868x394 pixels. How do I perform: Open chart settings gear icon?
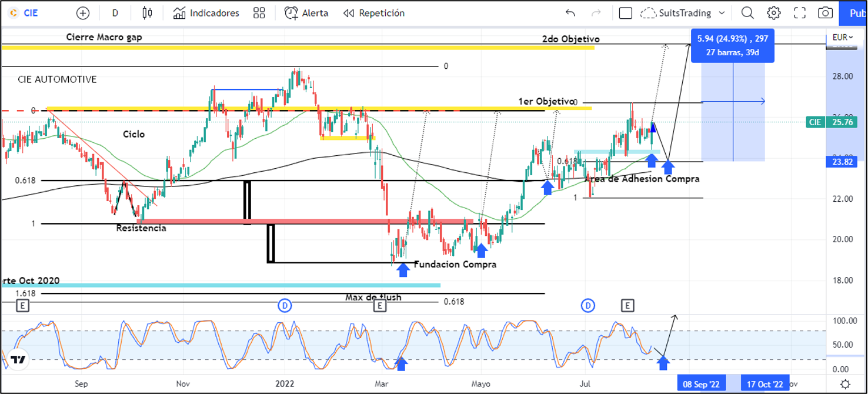pos(773,13)
